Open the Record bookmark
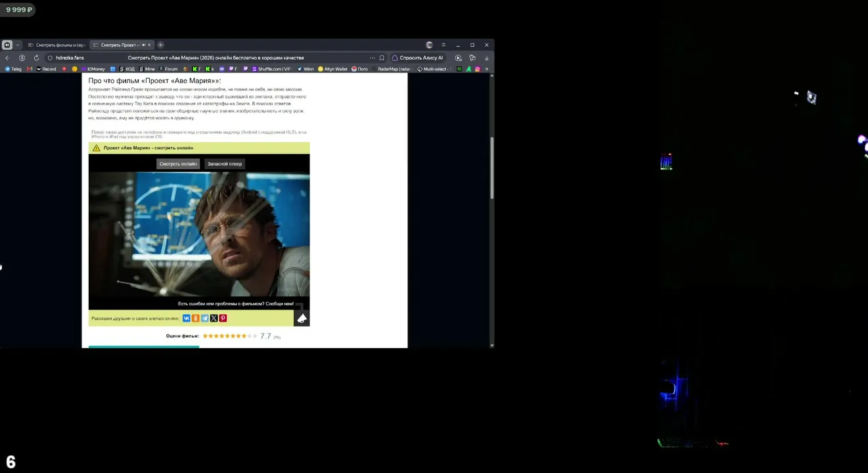 [x=46, y=69]
